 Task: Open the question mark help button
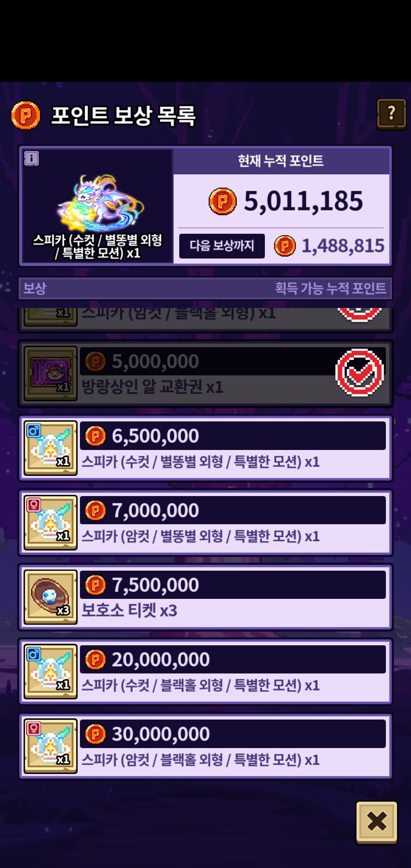click(391, 114)
